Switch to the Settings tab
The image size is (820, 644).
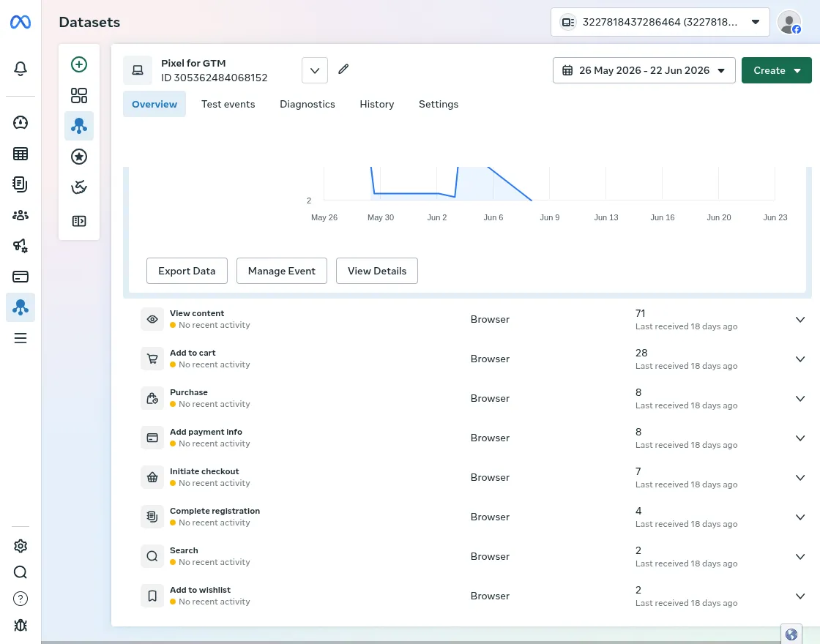439,104
